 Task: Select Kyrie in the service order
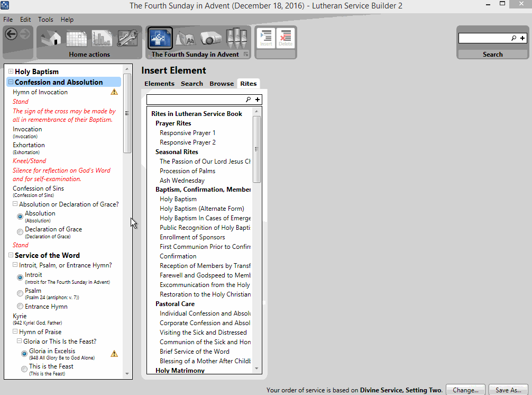[20, 316]
